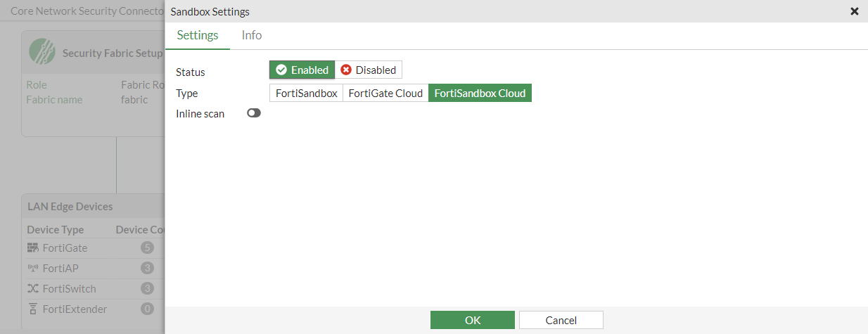Viewport: 868px width, 334px height.
Task: Open the Info tab
Action: click(252, 35)
